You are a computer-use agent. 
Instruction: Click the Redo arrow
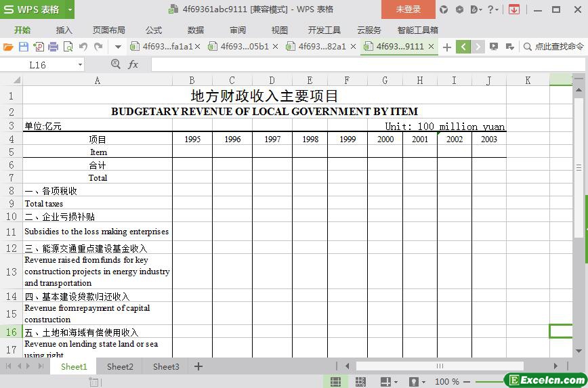[x=98, y=47]
